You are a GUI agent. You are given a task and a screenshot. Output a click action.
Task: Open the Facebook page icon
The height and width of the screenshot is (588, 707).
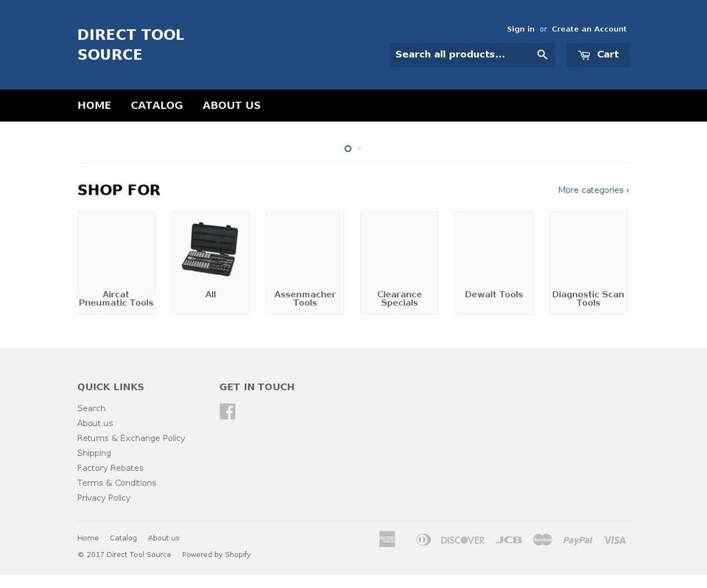click(x=228, y=411)
